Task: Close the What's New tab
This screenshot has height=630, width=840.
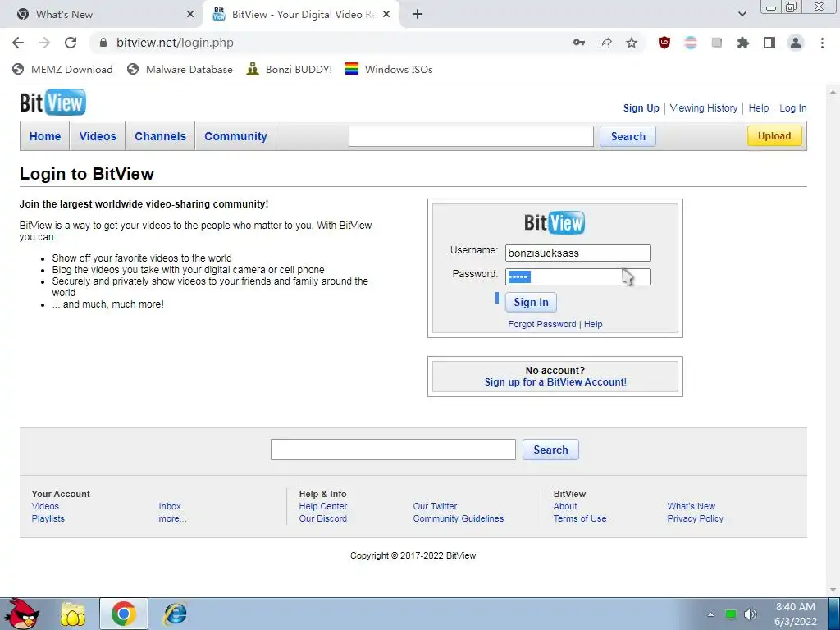Action: point(190,15)
